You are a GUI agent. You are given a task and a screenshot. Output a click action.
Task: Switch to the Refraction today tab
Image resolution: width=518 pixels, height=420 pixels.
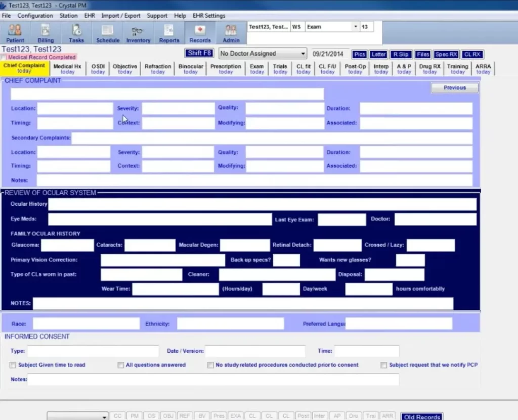tap(157, 68)
